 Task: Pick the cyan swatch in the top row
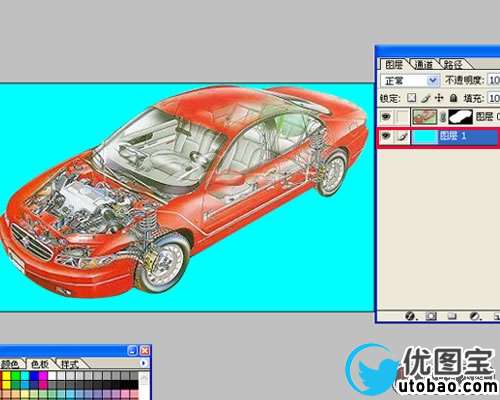pyautogui.click(x=25, y=376)
